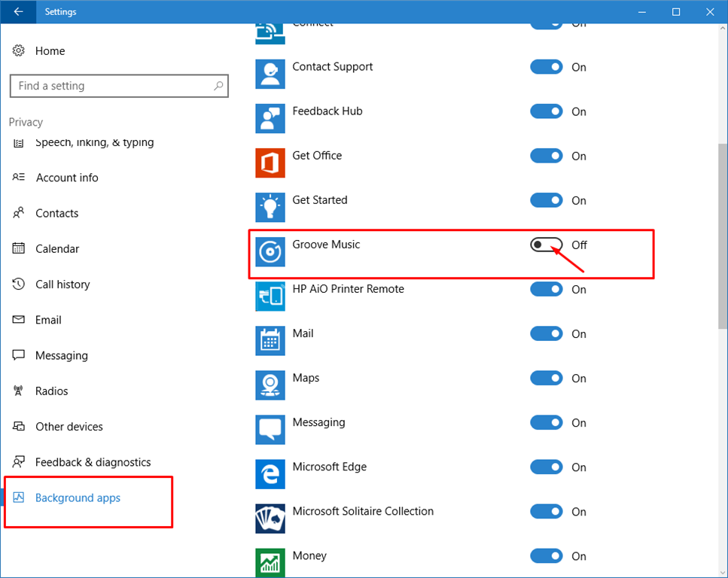Click the Maps app icon
The height and width of the screenshot is (578, 728).
270,385
